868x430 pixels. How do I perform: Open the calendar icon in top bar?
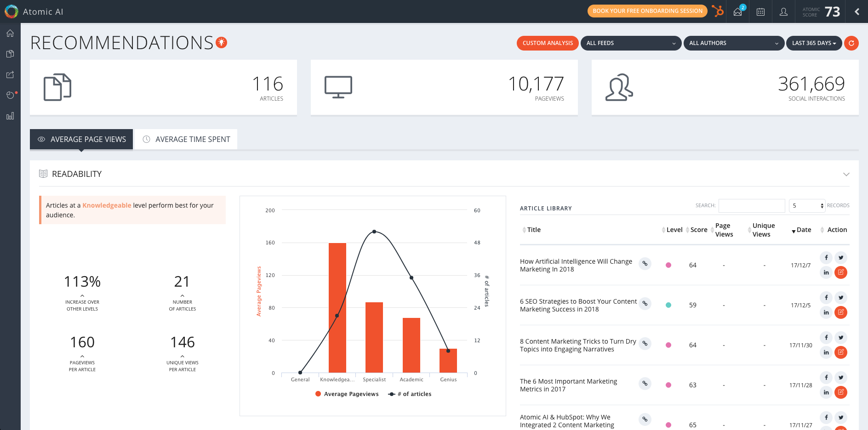[x=760, y=12]
